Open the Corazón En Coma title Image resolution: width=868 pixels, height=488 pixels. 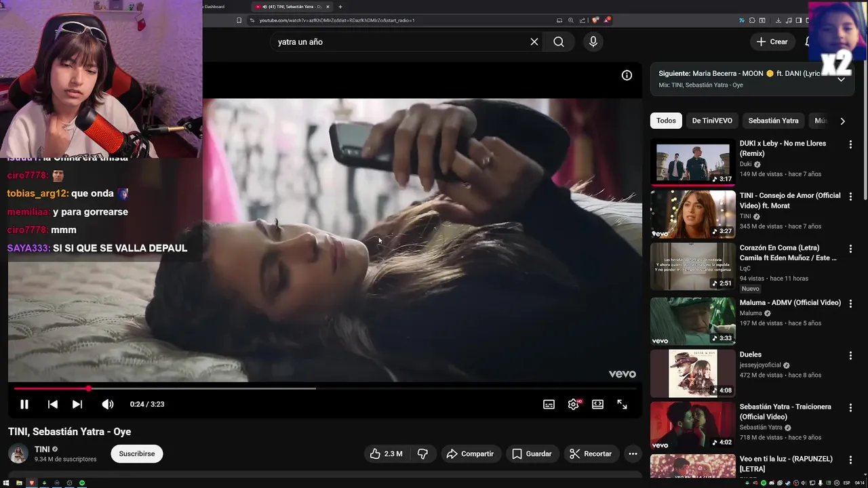click(x=788, y=252)
